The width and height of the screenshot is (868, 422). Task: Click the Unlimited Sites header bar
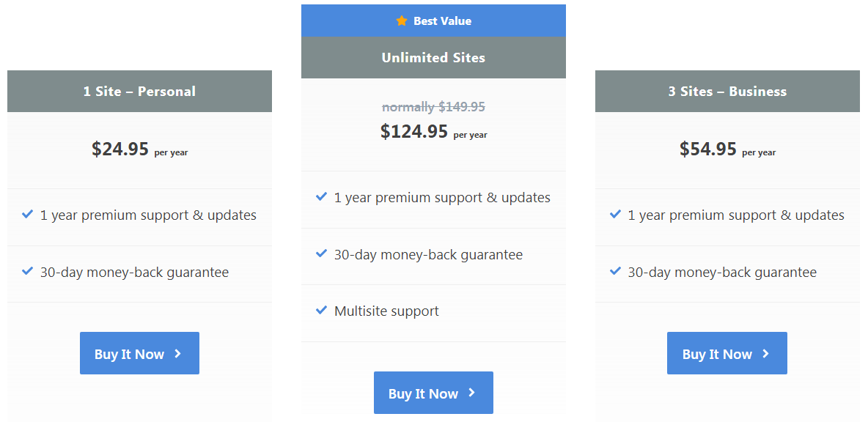point(433,57)
